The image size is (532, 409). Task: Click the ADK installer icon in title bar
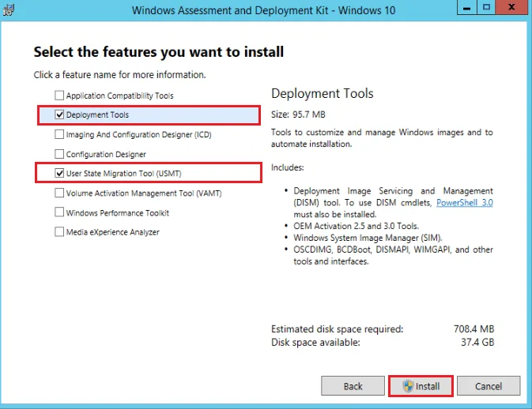9,9
